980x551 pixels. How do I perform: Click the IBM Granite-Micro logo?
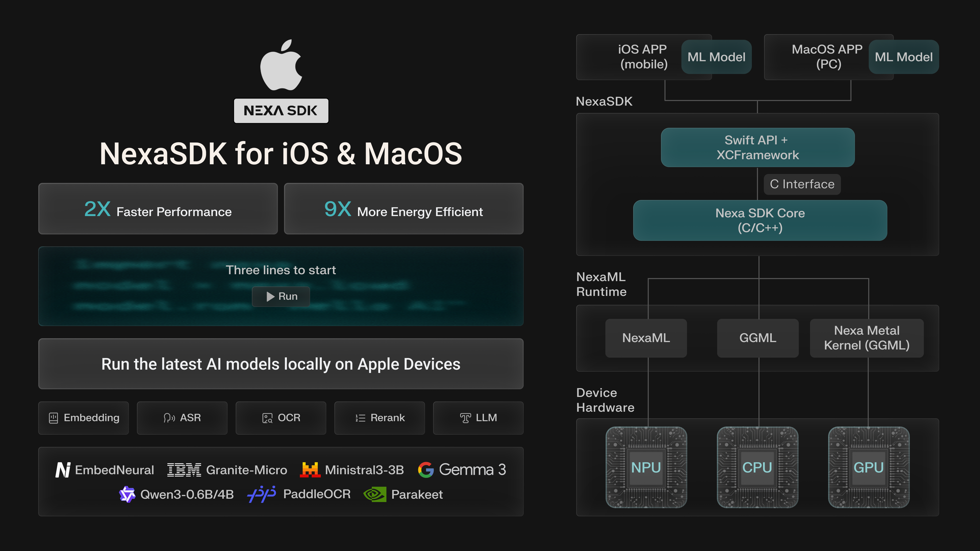point(184,470)
